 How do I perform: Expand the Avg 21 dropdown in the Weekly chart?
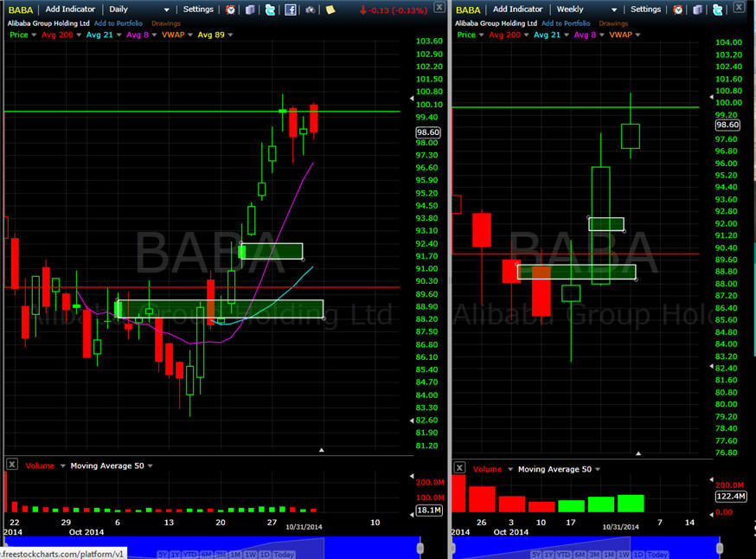tap(566, 35)
